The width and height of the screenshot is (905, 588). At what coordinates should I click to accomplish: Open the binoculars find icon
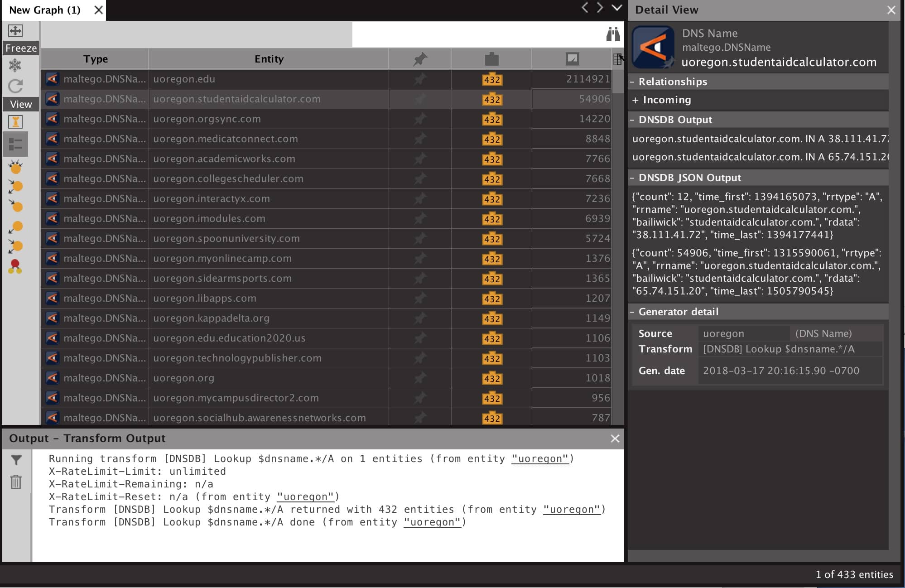click(x=613, y=34)
